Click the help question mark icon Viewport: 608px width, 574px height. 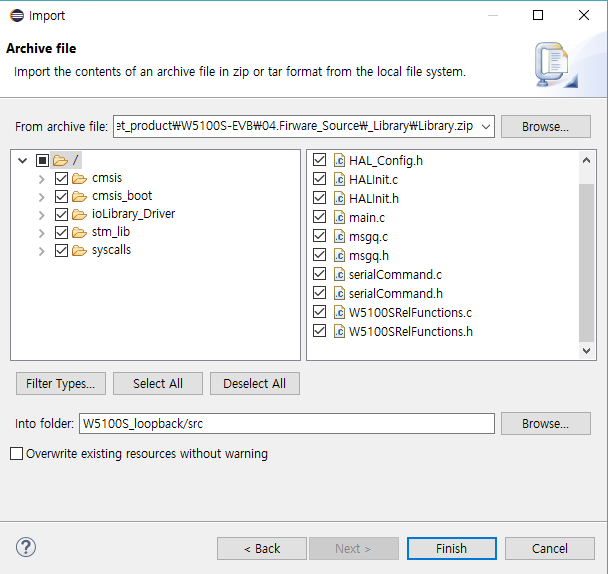26,547
